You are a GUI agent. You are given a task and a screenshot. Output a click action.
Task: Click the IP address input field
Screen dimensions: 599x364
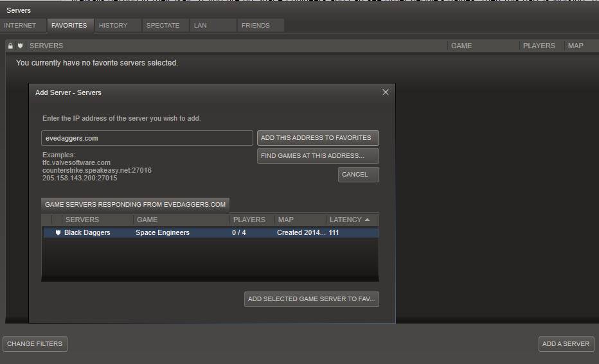click(x=147, y=138)
